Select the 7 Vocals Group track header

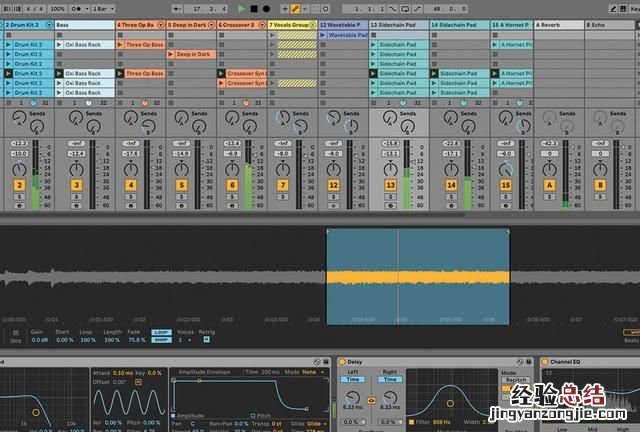(x=291, y=23)
